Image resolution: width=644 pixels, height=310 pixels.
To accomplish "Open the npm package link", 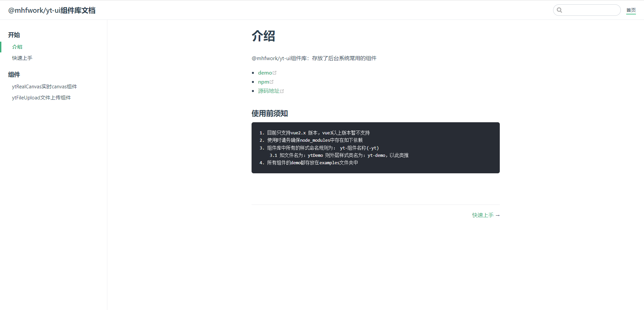I will coord(263,82).
